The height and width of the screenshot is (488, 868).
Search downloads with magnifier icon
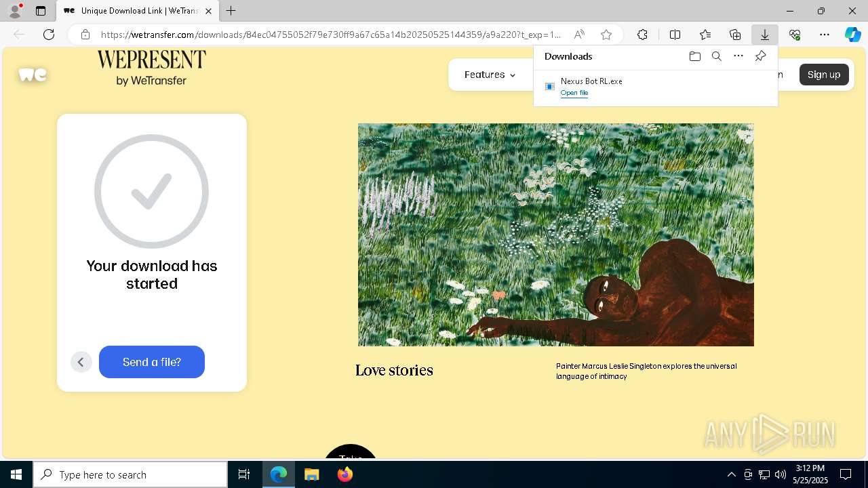pyautogui.click(x=716, y=56)
